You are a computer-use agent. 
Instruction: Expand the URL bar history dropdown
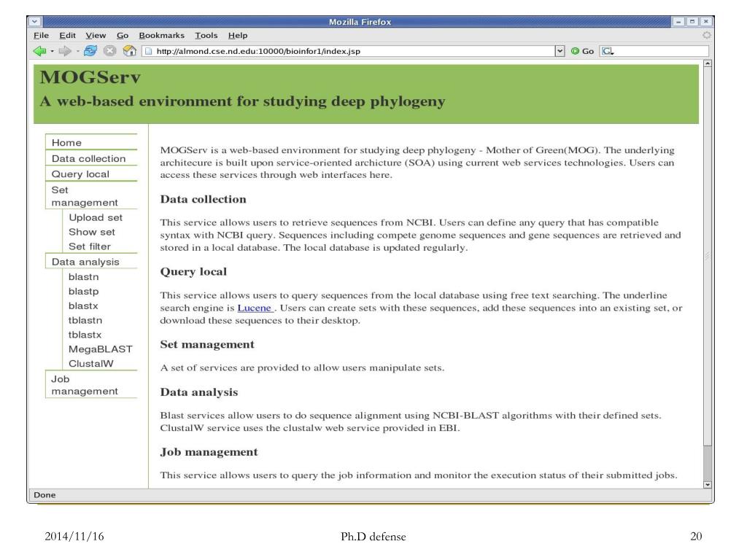pyautogui.click(x=560, y=51)
